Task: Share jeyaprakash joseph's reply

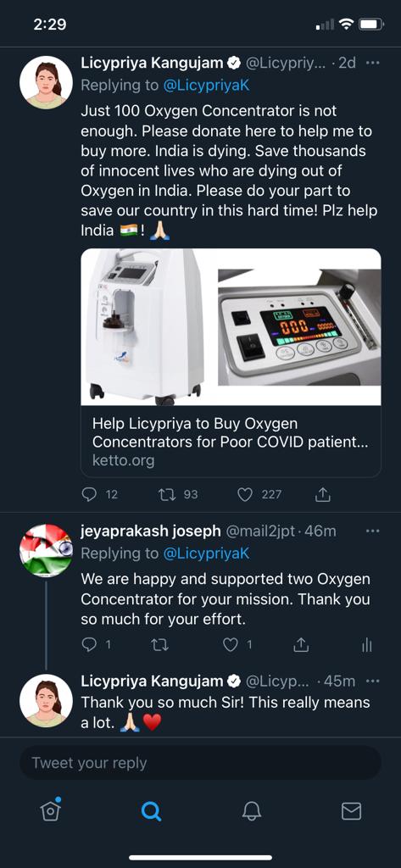Action: pyautogui.click(x=300, y=644)
